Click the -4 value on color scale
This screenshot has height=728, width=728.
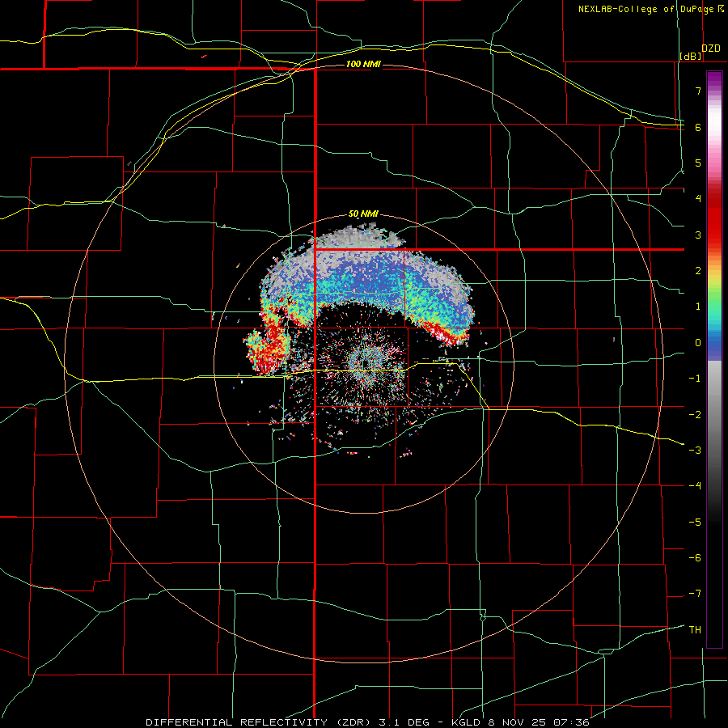click(x=695, y=486)
